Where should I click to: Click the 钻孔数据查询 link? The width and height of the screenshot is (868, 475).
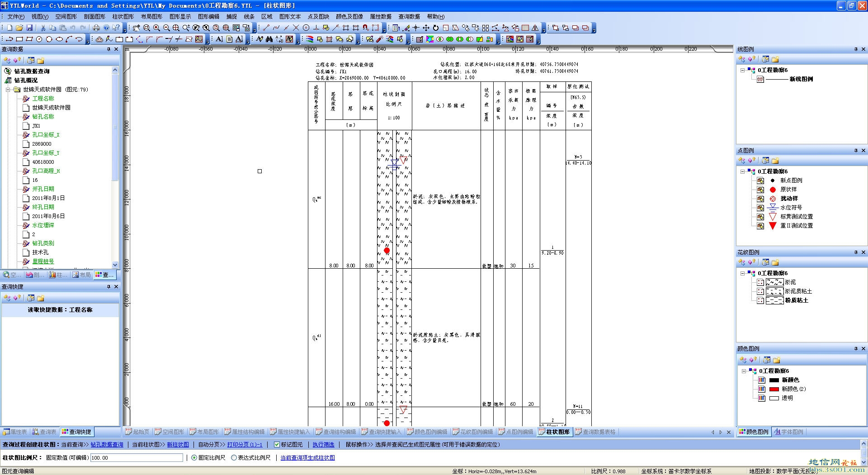(107, 445)
